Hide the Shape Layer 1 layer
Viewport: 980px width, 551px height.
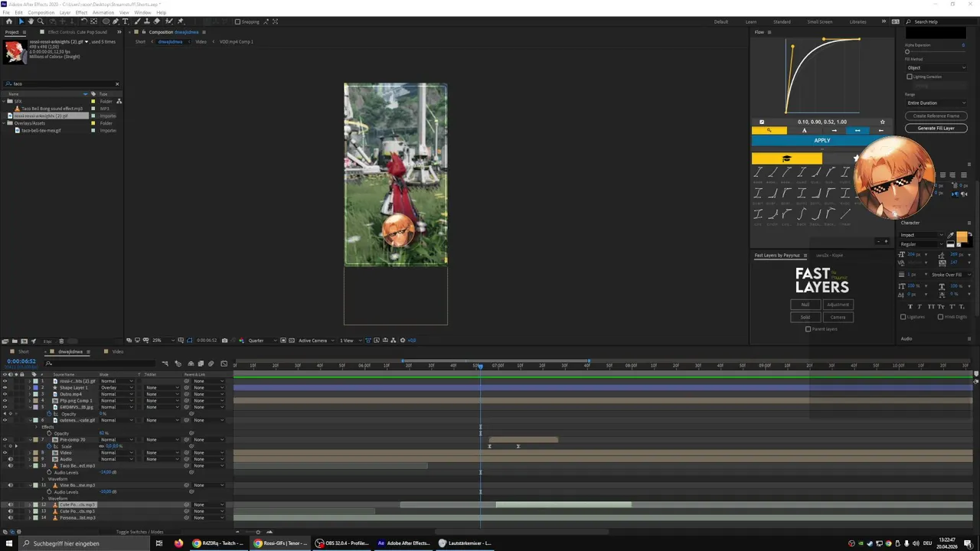[x=5, y=387]
